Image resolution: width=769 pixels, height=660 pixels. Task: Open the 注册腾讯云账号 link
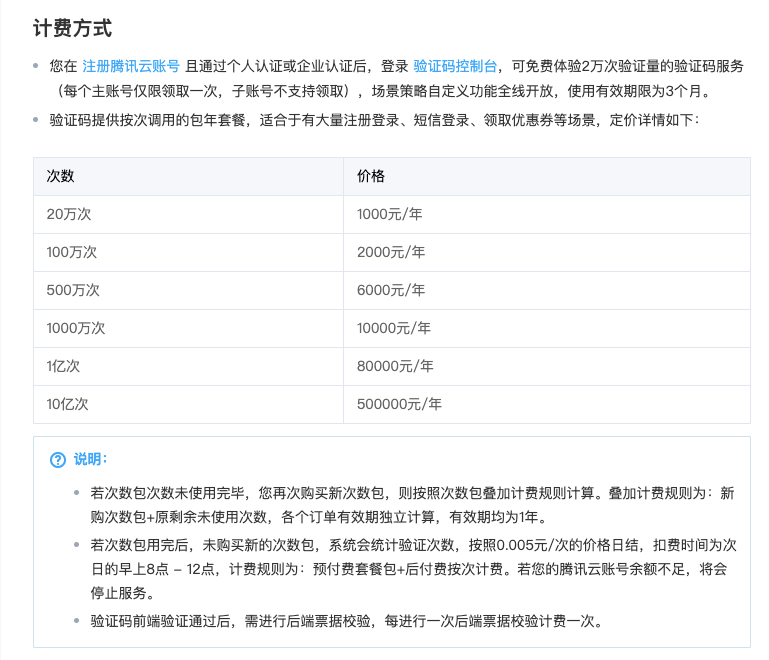pyautogui.click(x=131, y=66)
